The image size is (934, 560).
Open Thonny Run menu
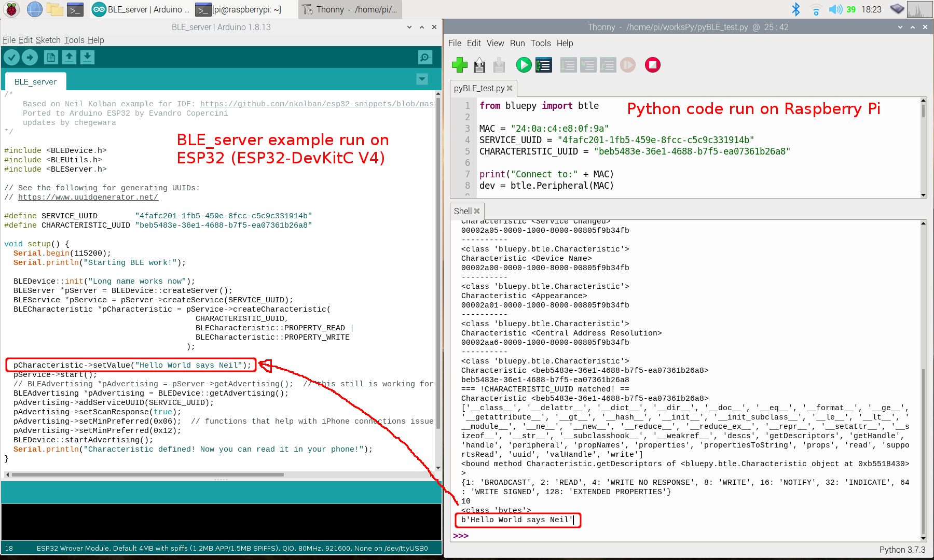pos(517,43)
